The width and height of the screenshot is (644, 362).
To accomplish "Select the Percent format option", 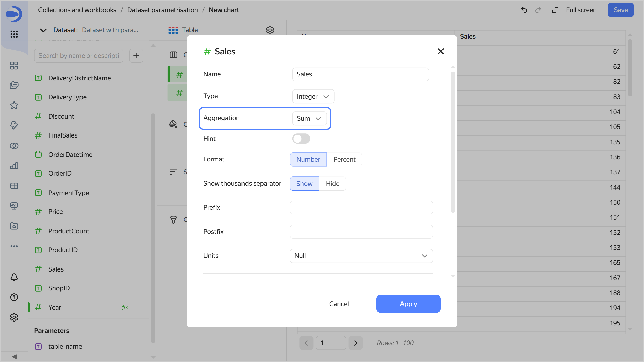I will pos(344,159).
